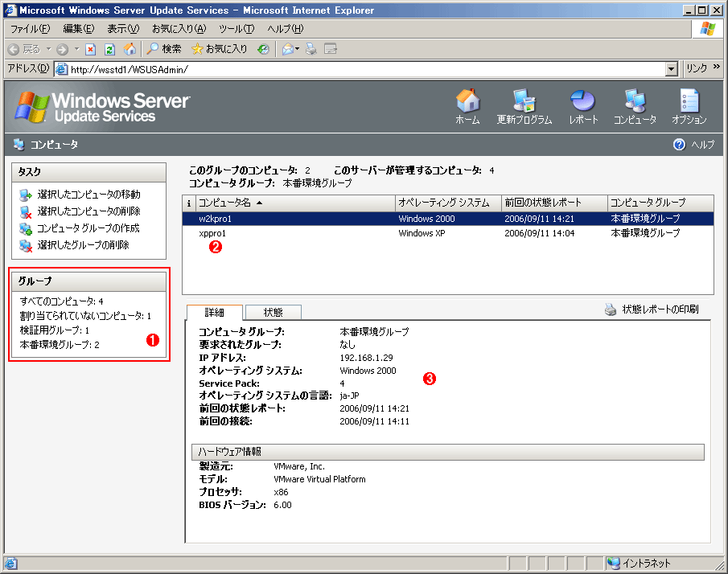Click the ヘルプ help question-mark icon
Screen dimensions: 728x574
[679, 145]
